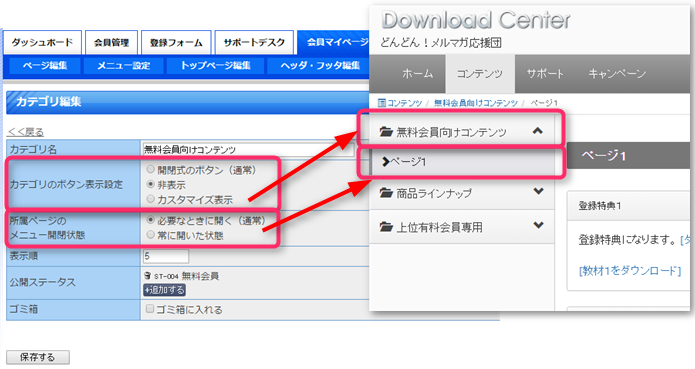Select the 非表示 radio button
The height and width of the screenshot is (369, 695).
coord(151,184)
